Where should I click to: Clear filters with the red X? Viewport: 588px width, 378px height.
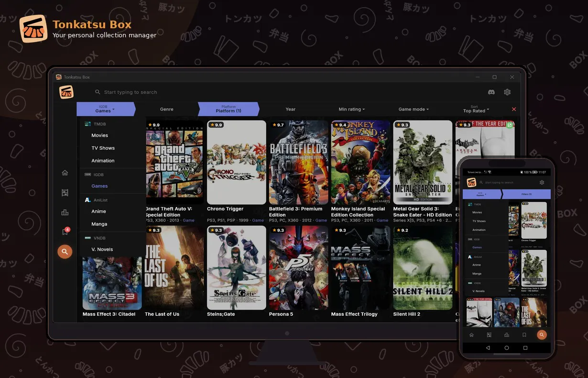point(514,109)
